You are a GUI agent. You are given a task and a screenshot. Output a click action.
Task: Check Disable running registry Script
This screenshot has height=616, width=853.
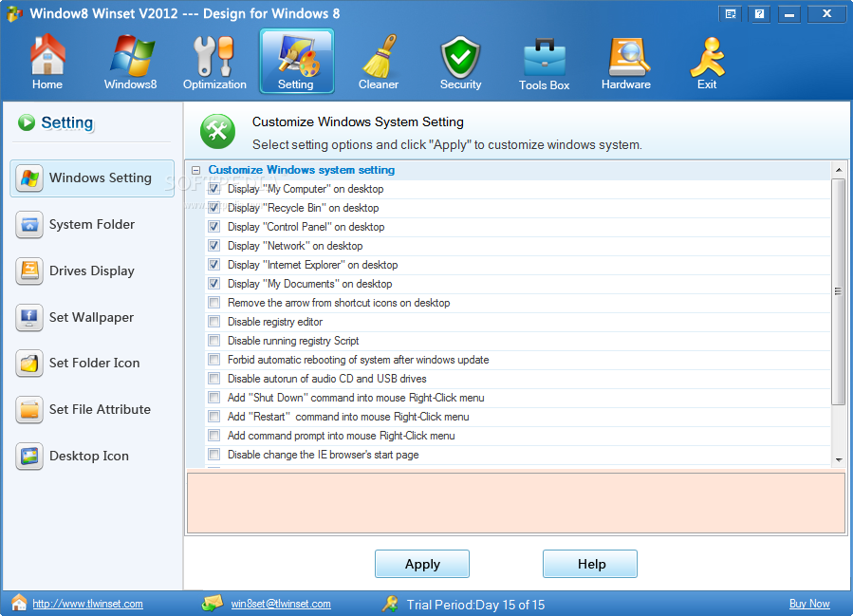(214, 341)
